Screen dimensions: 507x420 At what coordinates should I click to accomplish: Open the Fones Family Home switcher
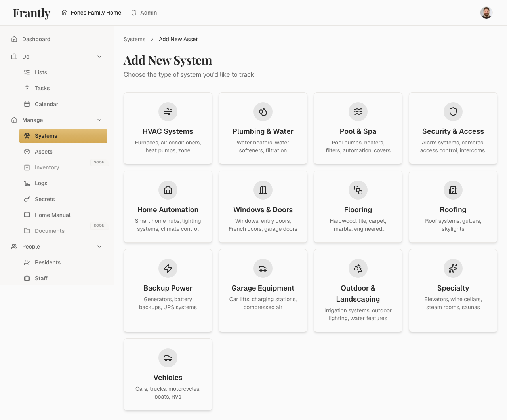click(91, 12)
